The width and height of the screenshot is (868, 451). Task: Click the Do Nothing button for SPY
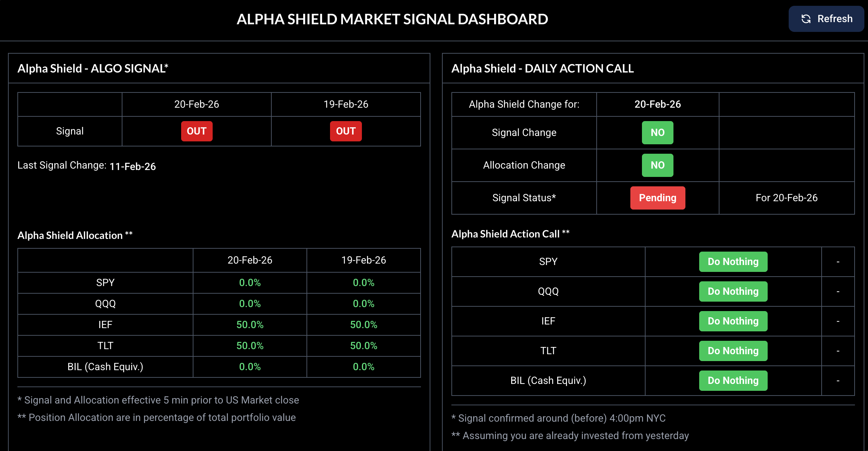point(733,261)
